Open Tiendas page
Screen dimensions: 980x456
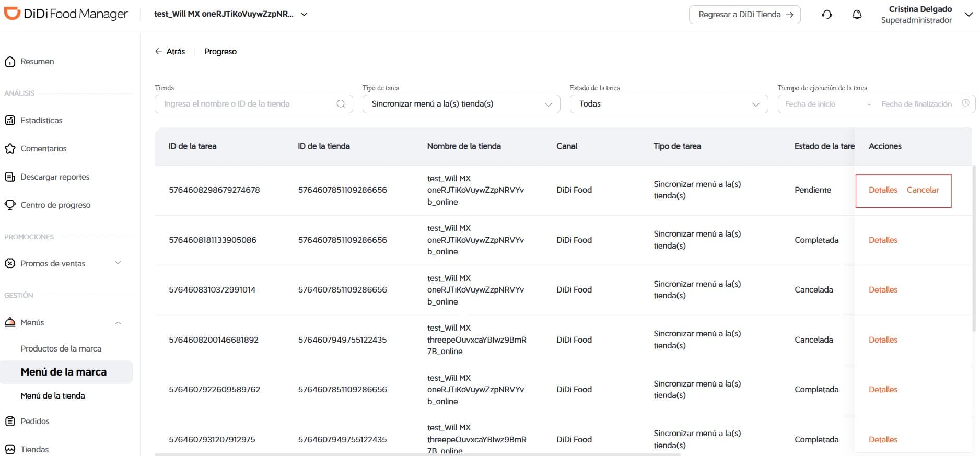34,449
